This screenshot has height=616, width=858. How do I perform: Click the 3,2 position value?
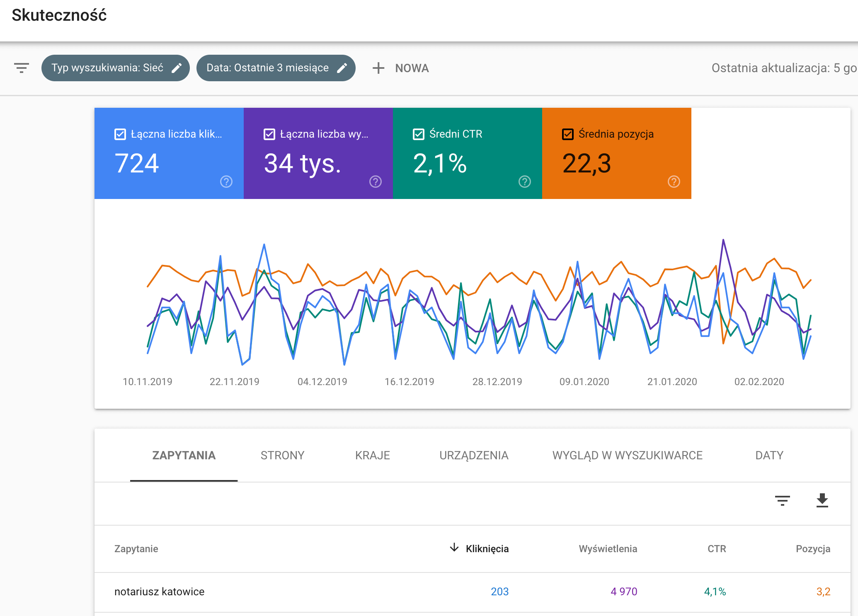pos(824,592)
